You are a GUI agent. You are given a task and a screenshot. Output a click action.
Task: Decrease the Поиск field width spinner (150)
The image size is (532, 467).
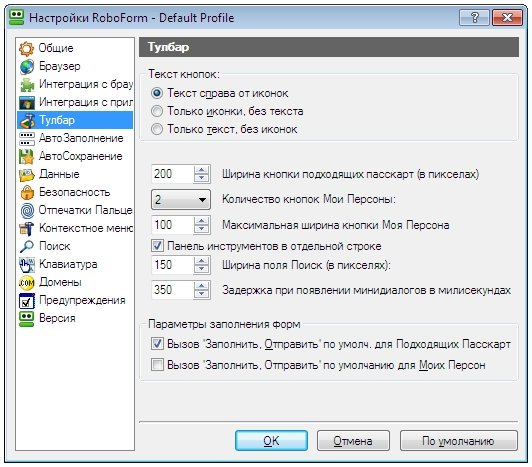click(x=202, y=269)
